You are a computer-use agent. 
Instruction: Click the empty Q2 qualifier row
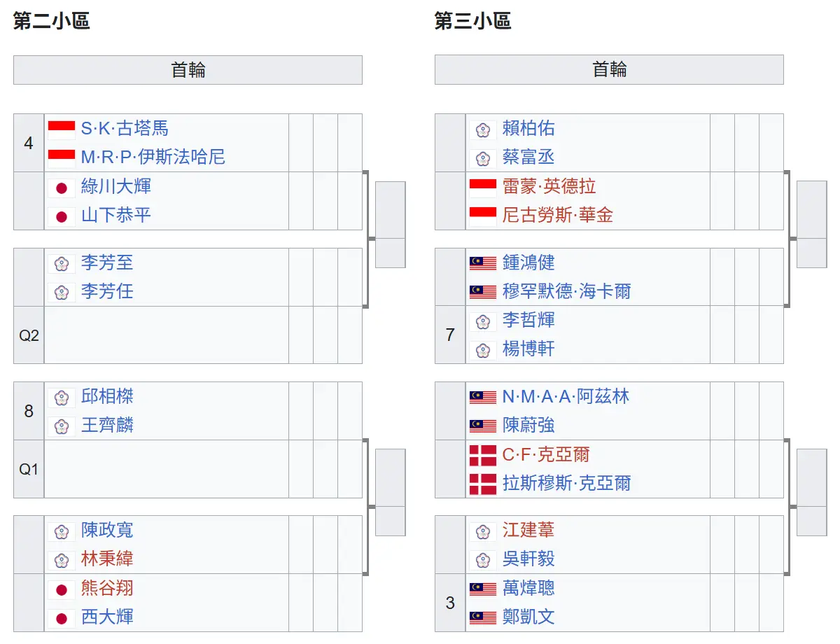click(x=167, y=335)
